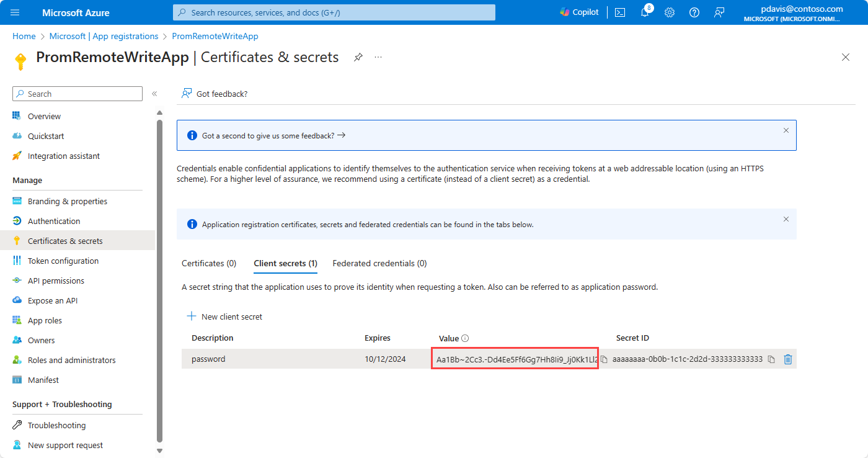Screen dimensions: 868x458
Task: Click the help question mark icon
Action: point(694,12)
